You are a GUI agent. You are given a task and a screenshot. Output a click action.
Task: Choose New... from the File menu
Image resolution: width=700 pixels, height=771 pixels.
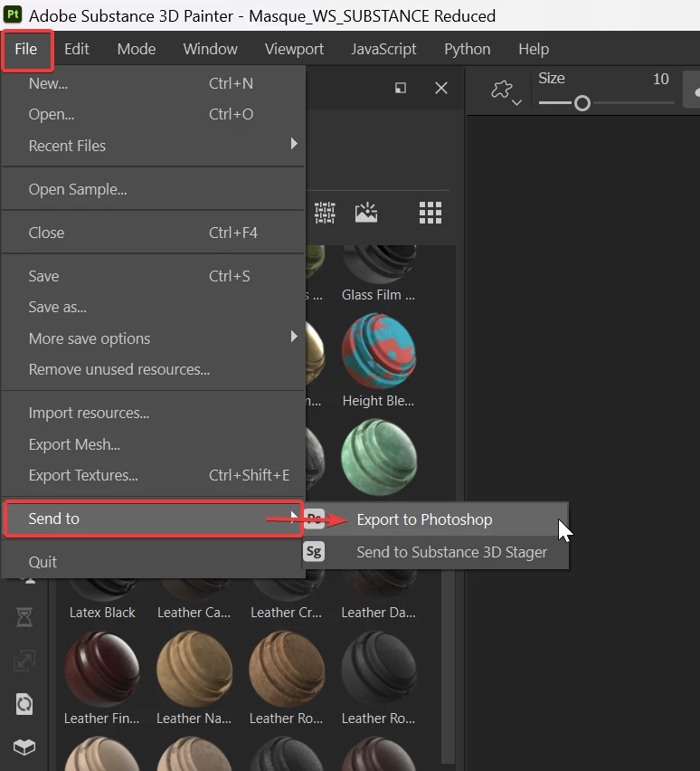(x=154, y=83)
